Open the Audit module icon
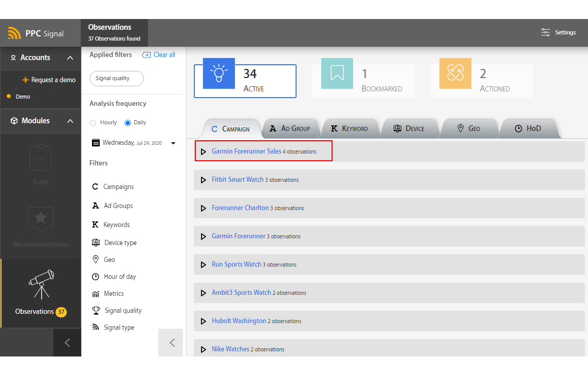Screen dimensions: 588x376 coord(41,158)
